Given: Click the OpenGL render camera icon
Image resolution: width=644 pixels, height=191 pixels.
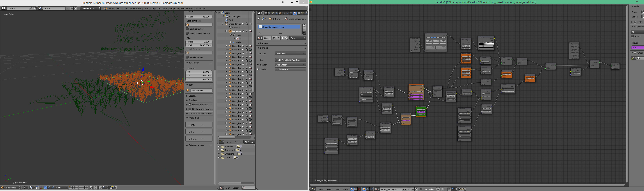Looking at the screenshot, I should (x=111, y=188).
